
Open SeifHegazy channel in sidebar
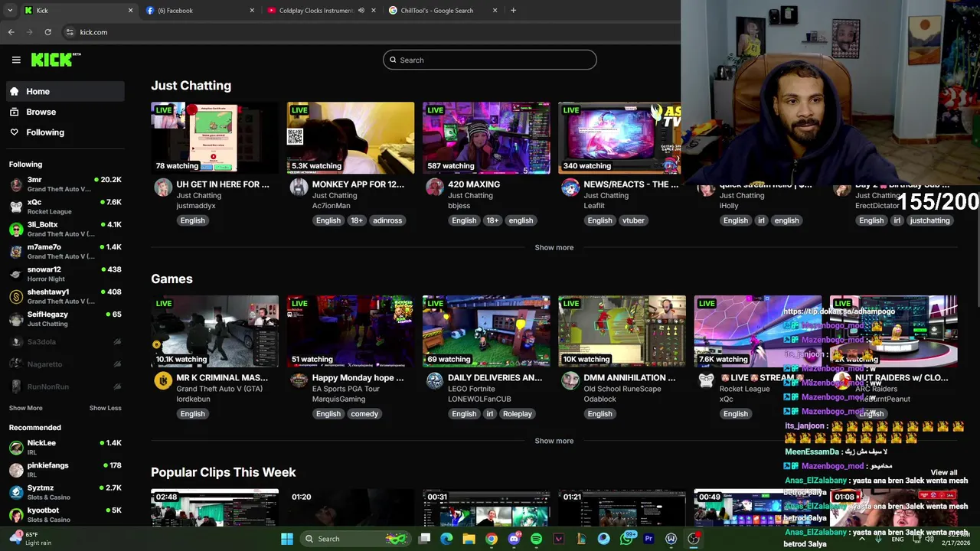tap(66, 318)
